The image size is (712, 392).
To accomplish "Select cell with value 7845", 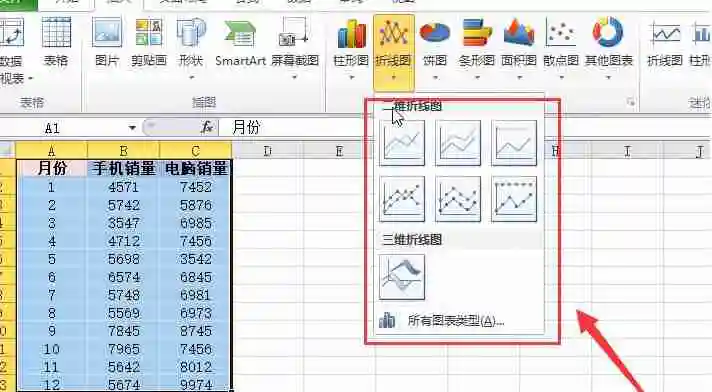I will [124, 331].
